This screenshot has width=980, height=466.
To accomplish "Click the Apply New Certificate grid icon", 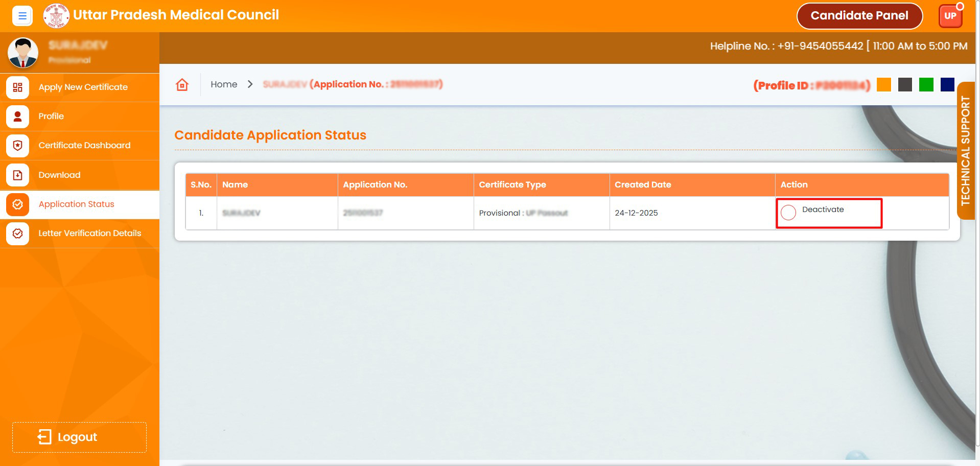I will pos(17,87).
